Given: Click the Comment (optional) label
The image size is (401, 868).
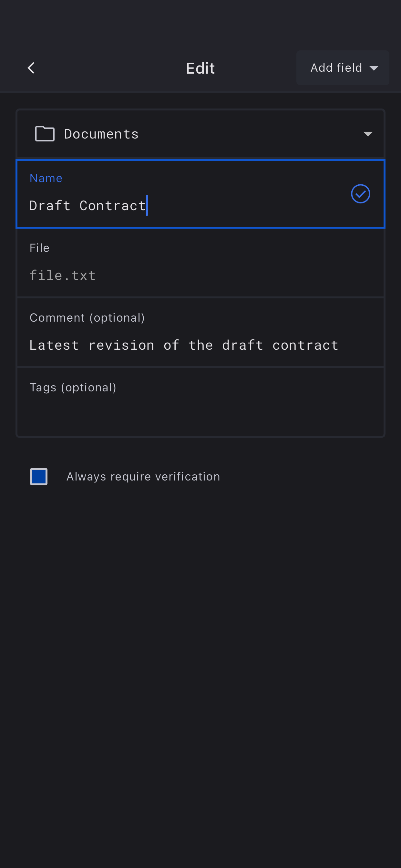Looking at the screenshot, I should (x=87, y=318).
